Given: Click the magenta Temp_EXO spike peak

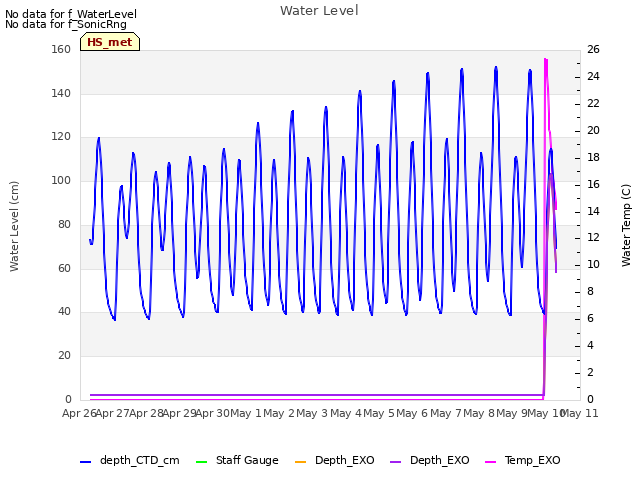Looking at the screenshot, I should click(546, 60).
